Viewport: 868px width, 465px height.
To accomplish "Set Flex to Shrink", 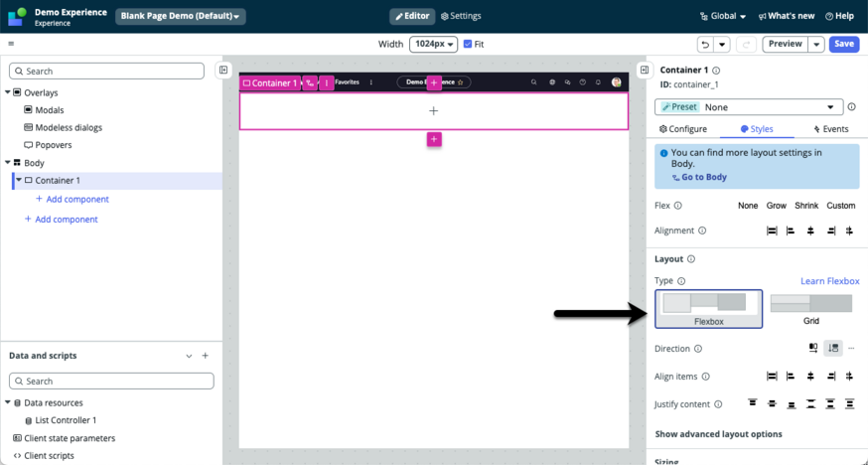I will [806, 206].
